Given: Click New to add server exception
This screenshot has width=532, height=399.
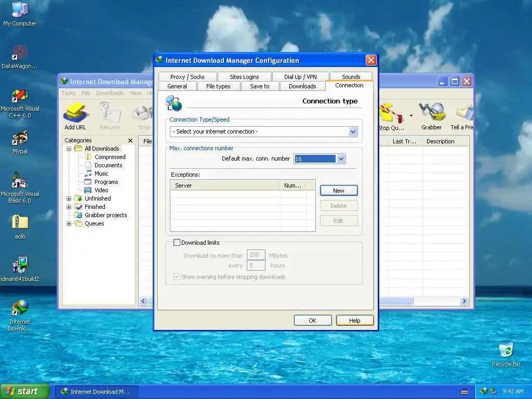Looking at the screenshot, I should pyautogui.click(x=339, y=190).
